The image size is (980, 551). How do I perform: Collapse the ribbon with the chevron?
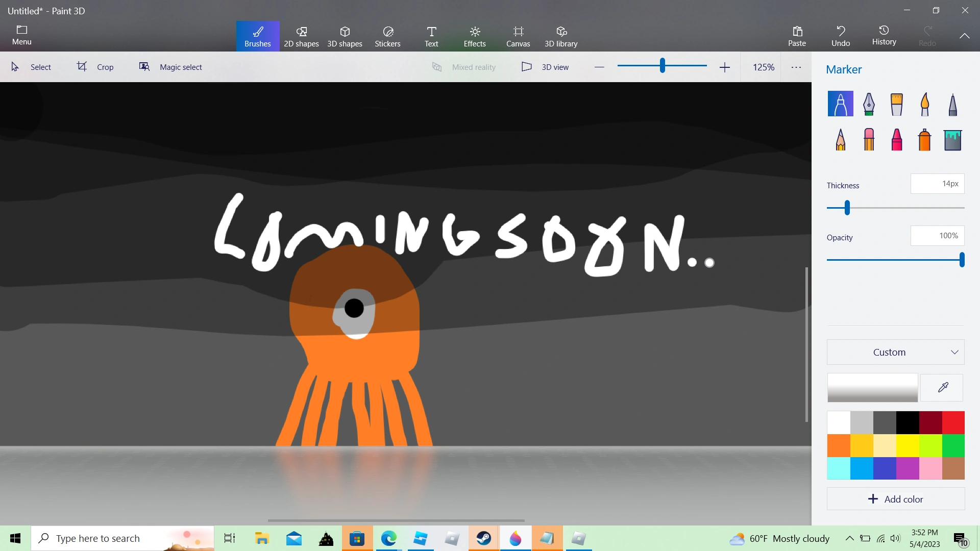tap(964, 36)
